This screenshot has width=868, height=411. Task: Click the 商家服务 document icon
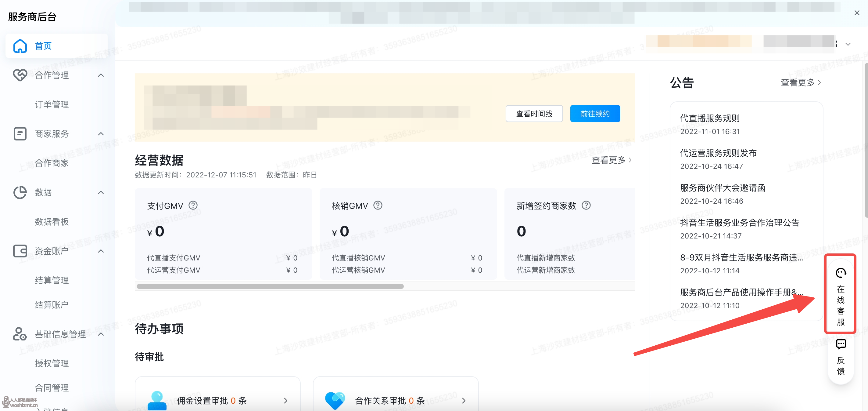click(x=20, y=134)
